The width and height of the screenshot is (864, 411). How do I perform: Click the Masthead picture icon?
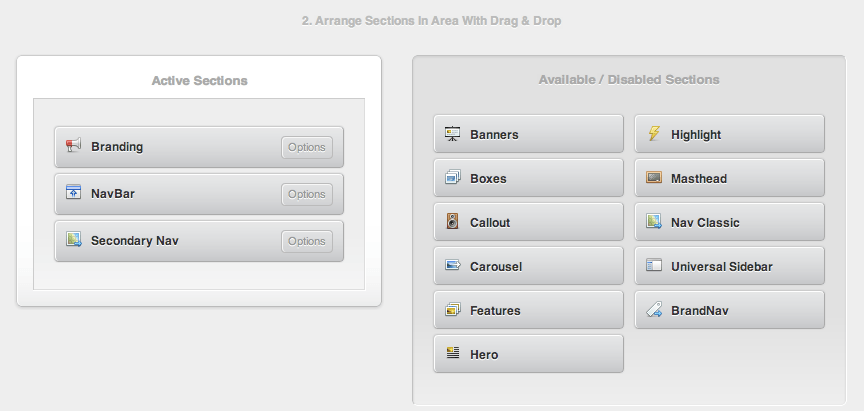tap(653, 178)
